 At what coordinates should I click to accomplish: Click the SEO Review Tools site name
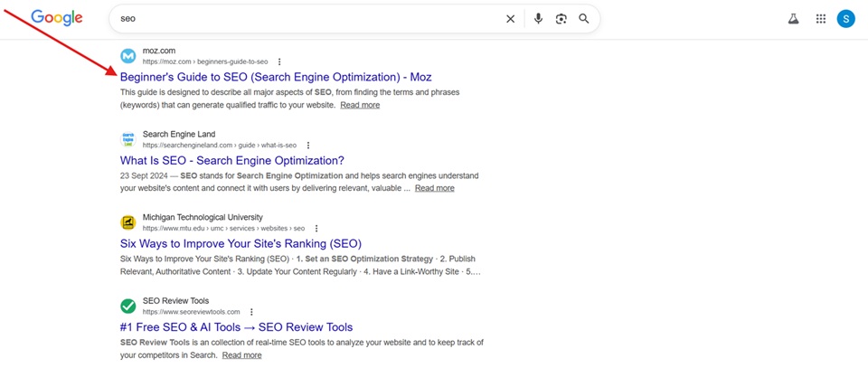click(175, 301)
